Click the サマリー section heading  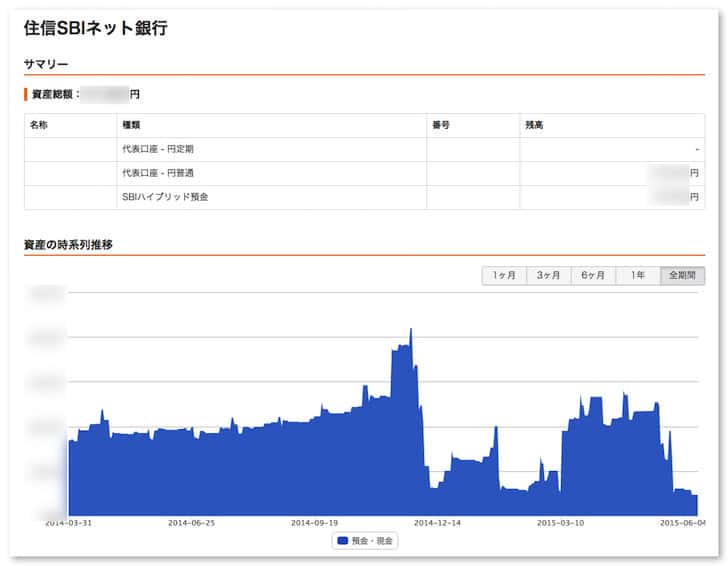(x=46, y=64)
